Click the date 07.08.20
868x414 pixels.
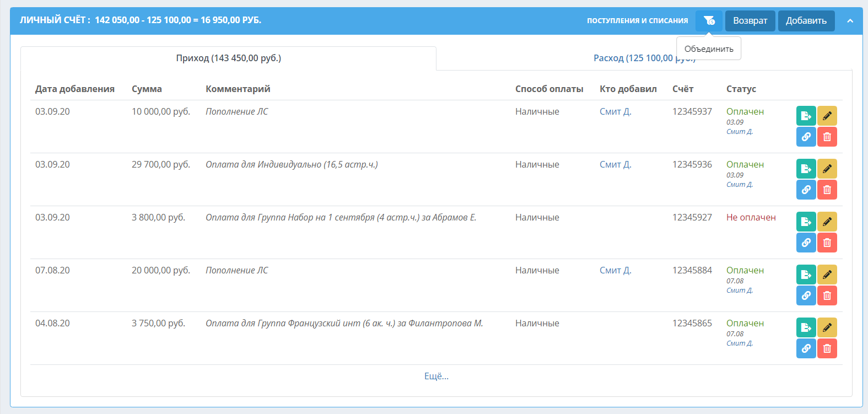[x=52, y=270]
